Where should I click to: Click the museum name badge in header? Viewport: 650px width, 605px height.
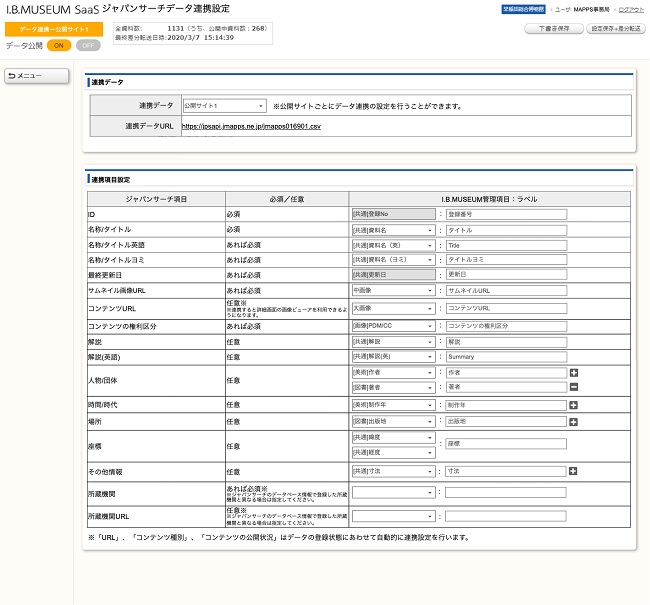pyautogui.click(x=523, y=9)
